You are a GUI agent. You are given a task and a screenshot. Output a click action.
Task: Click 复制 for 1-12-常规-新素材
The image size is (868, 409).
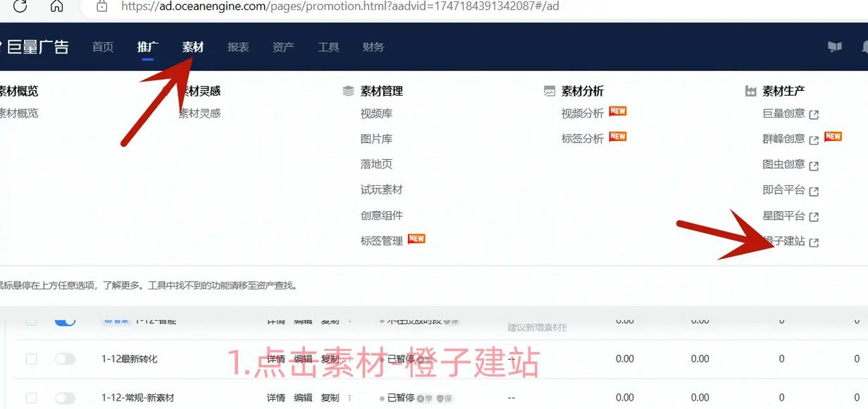(x=330, y=398)
